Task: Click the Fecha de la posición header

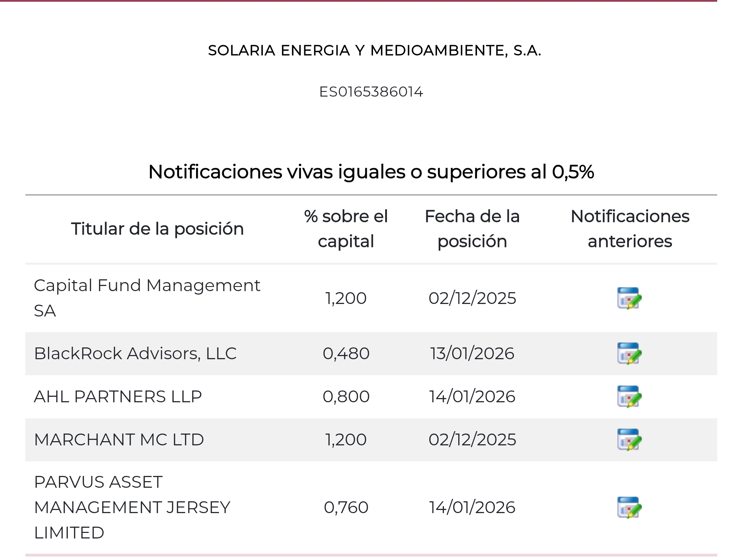Action: tap(472, 229)
